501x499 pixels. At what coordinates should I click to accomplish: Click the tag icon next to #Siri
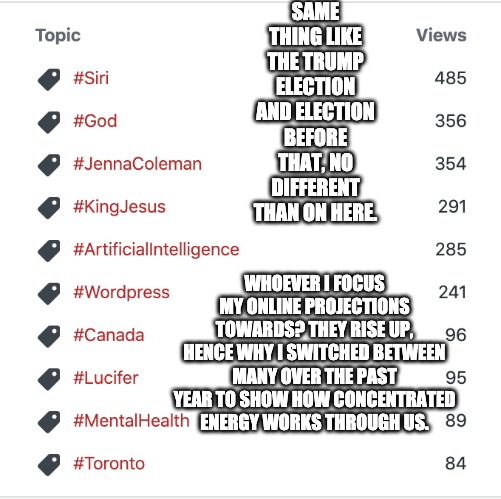click(x=49, y=79)
